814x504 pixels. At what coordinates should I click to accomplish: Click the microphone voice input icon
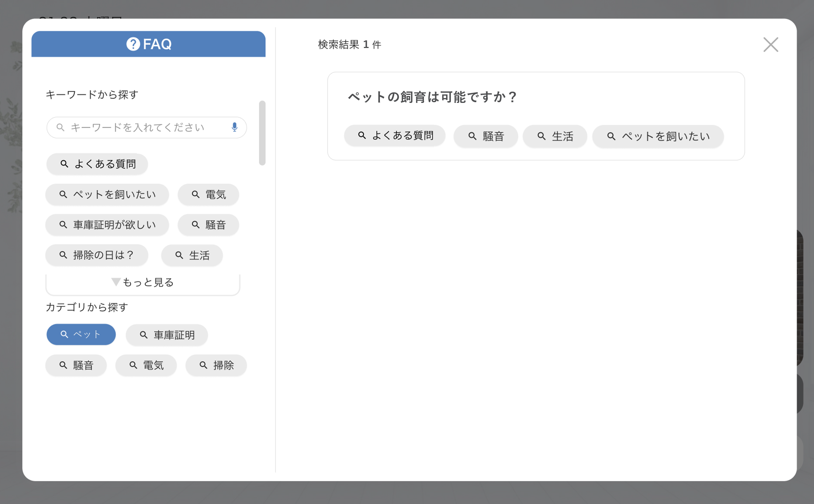click(234, 127)
